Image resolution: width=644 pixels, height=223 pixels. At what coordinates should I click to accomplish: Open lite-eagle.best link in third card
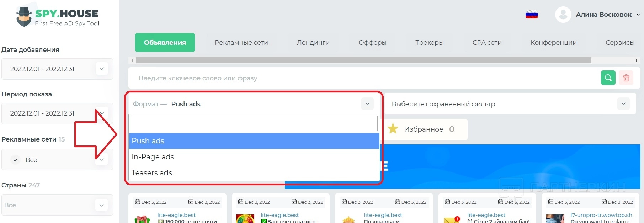tap(383, 215)
